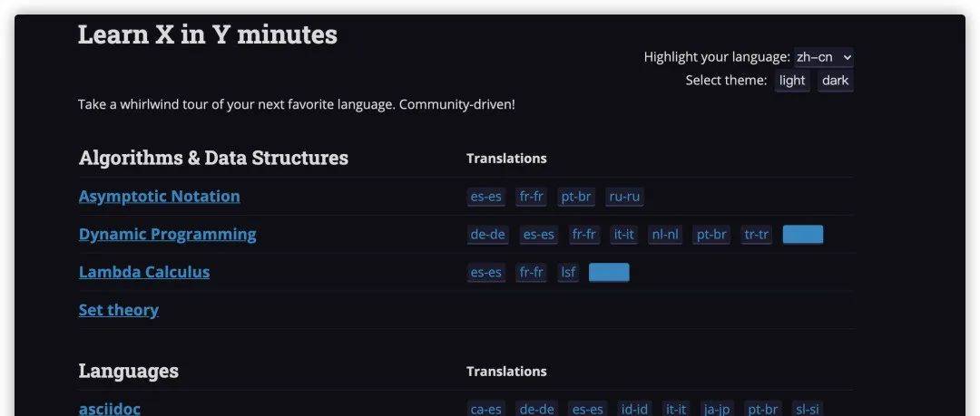This screenshot has width=980, height=416.
Task: Open ca-es translation of asciidoc
Action: [x=486, y=409]
